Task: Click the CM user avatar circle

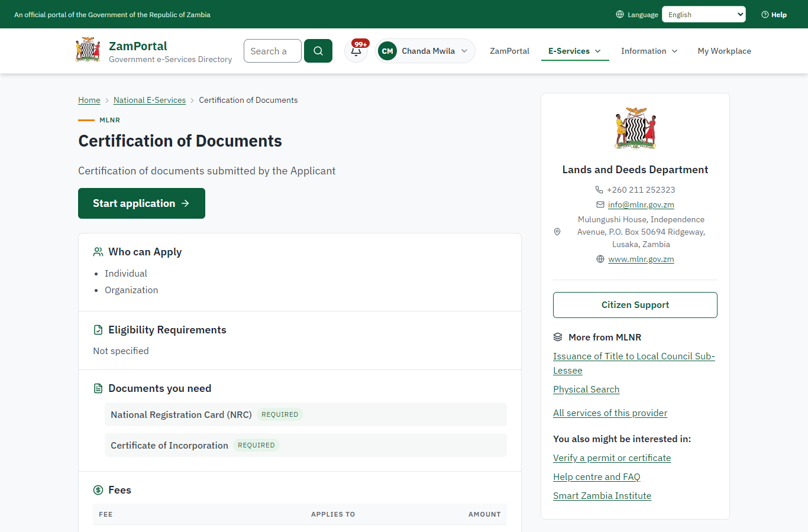Action: (387, 51)
